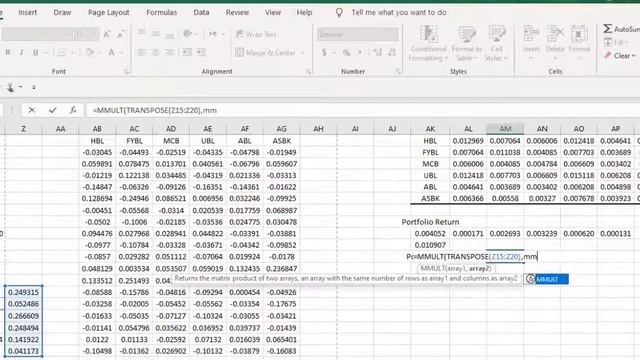Viewport: 640px width, 360px height.
Task: Select the Portfolio Return label cell
Action: (x=430, y=222)
